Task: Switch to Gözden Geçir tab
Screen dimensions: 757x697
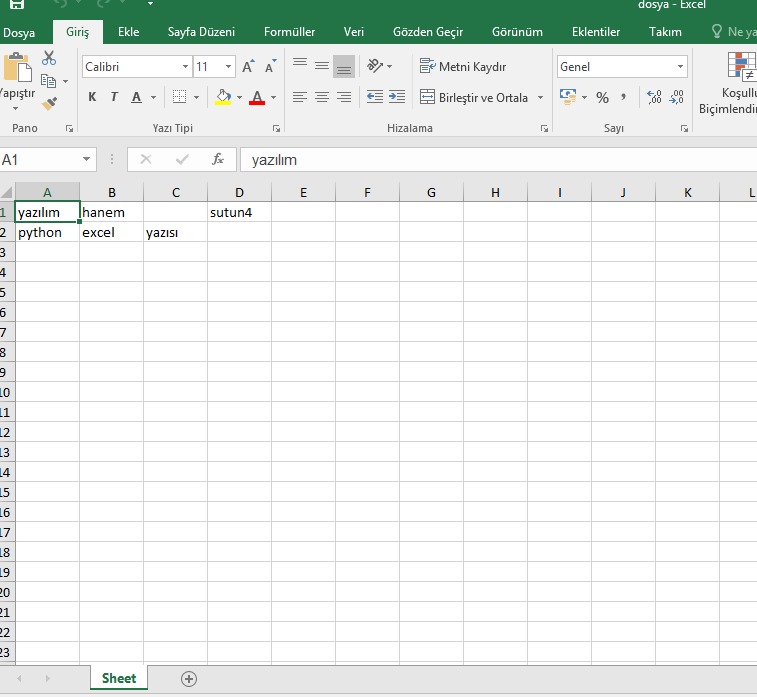Action: [x=428, y=32]
